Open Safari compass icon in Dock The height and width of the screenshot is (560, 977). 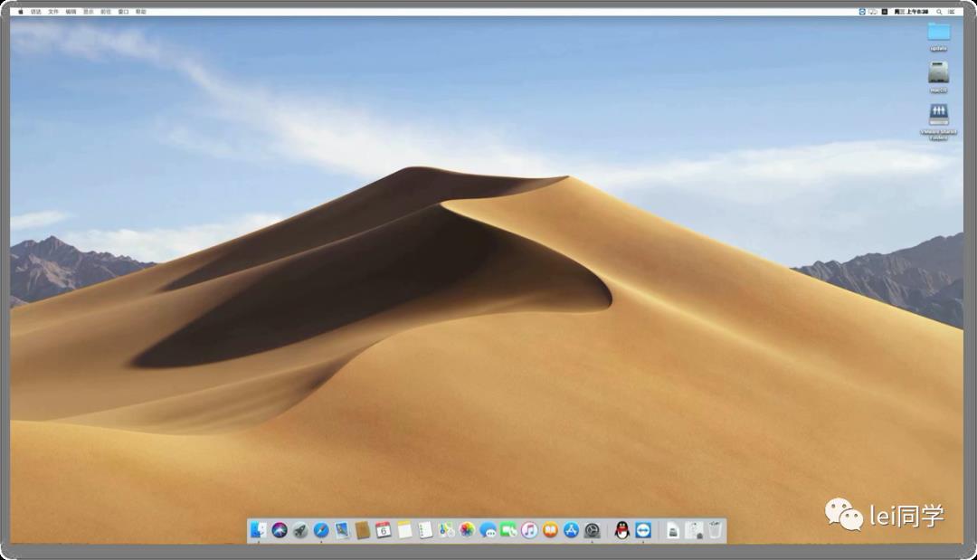click(321, 530)
